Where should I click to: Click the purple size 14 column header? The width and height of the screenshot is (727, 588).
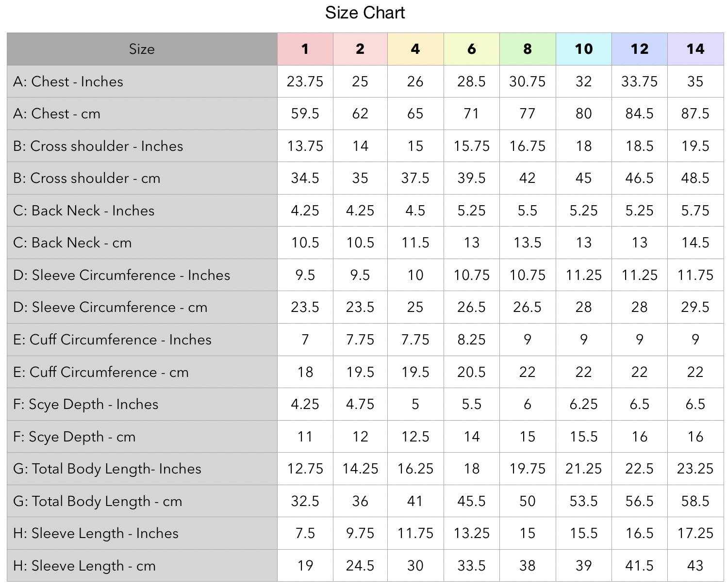pyautogui.click(x=695, y=49)
